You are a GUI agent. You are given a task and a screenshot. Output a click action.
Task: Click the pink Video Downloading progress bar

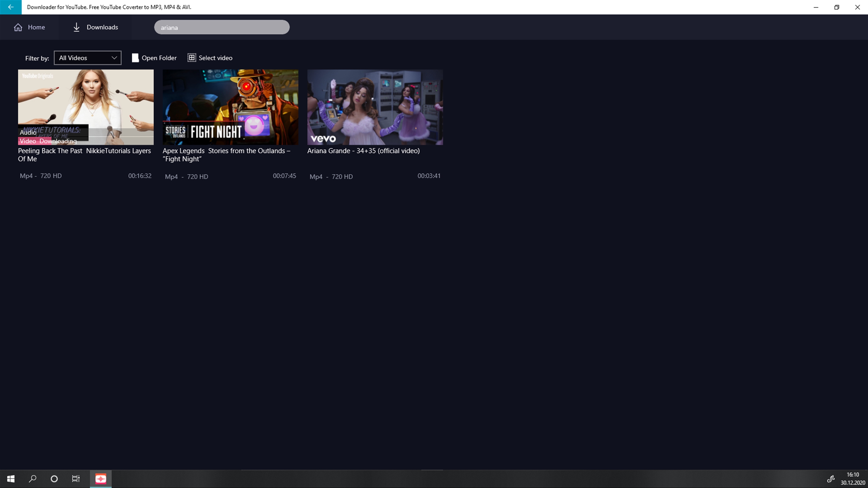pos(35,141)
